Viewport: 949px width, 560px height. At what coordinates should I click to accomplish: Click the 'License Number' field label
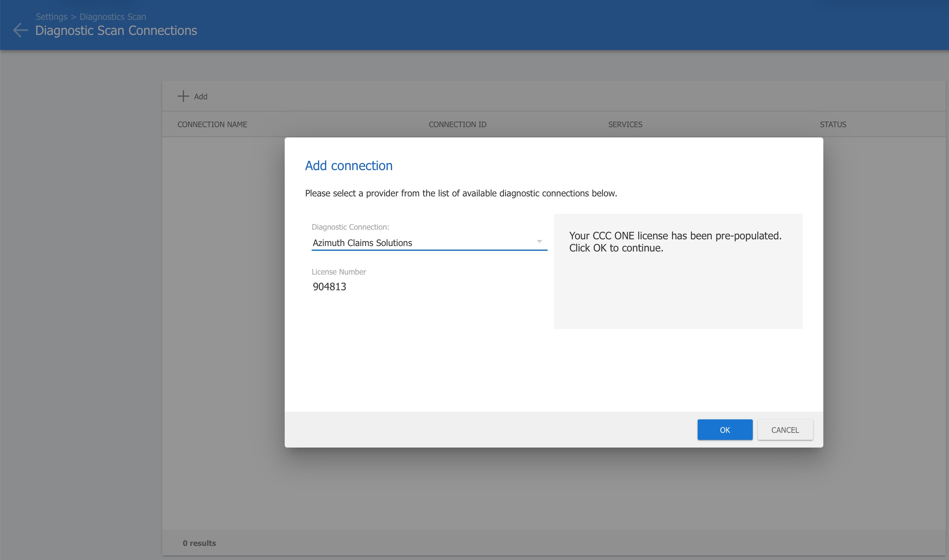[338, 272]
